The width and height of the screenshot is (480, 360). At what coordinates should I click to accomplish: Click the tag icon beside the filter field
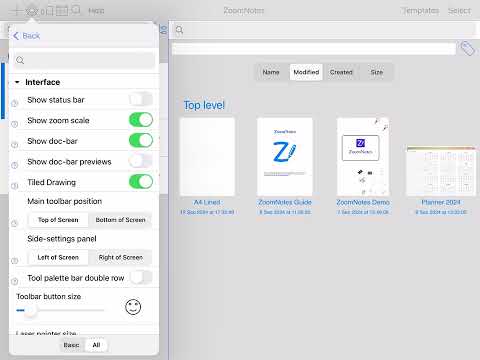(467, 49)
